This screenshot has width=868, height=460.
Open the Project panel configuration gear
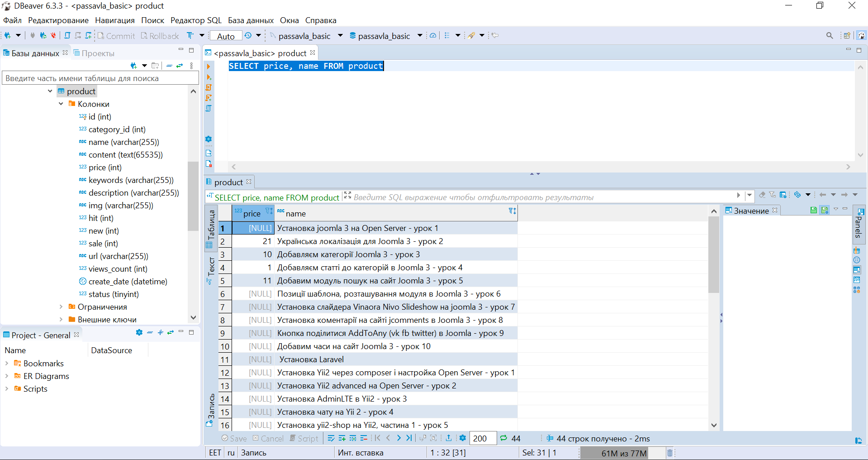tap(139, 332)
